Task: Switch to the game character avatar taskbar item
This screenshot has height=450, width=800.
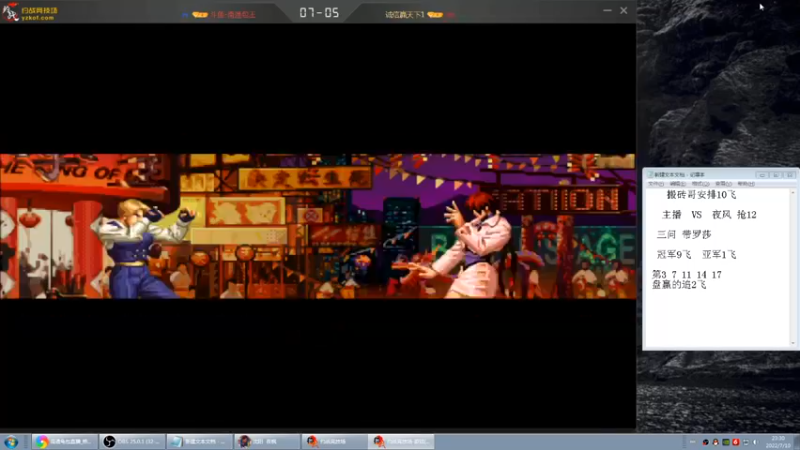Action: 267,442
